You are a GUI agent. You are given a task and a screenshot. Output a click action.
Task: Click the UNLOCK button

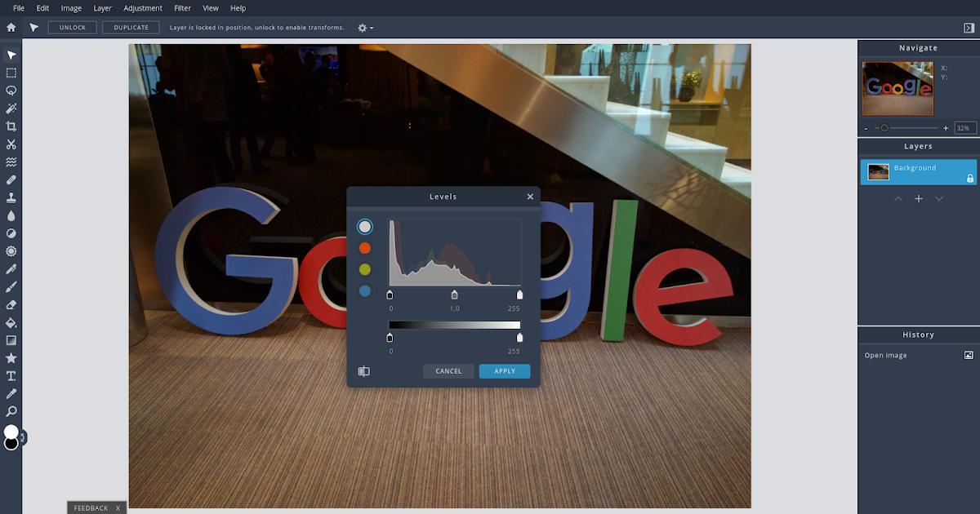pyautogui.click(x=73, y=28)
